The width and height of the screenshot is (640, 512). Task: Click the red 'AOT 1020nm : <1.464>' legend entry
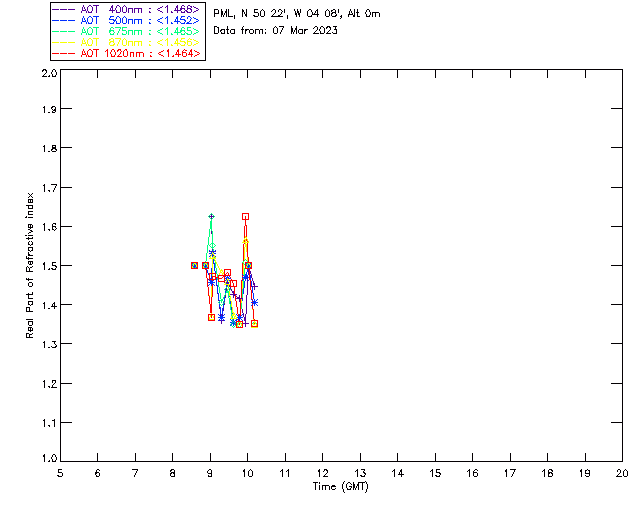126,53
